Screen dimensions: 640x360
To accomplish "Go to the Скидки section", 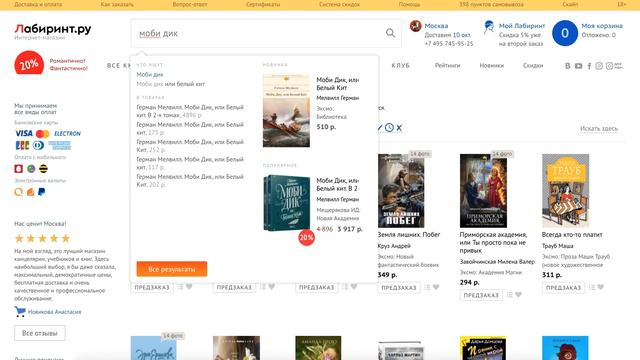I will tap(533, 66).
